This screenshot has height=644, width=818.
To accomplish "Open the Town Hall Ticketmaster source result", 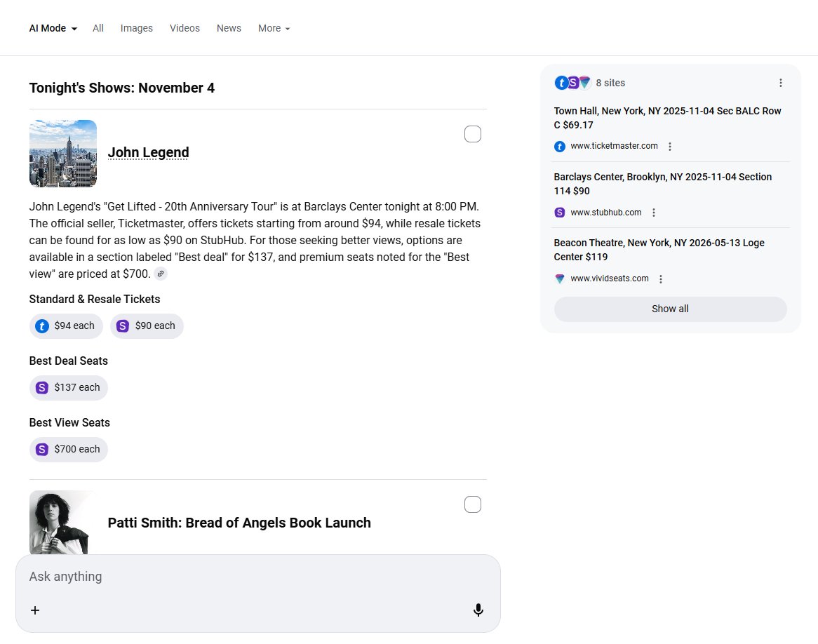I will coord(667,118).
